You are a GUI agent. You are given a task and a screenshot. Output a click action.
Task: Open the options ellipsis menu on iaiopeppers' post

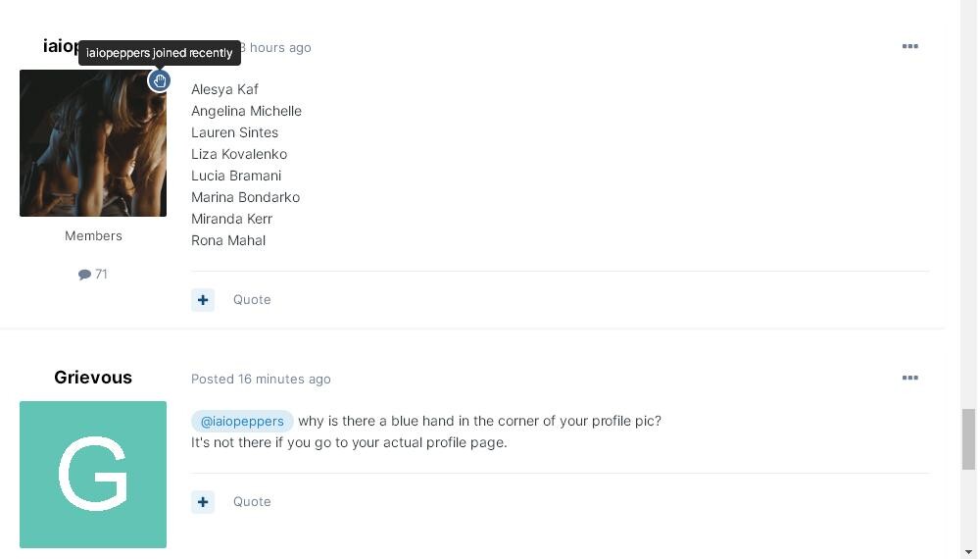910,46
